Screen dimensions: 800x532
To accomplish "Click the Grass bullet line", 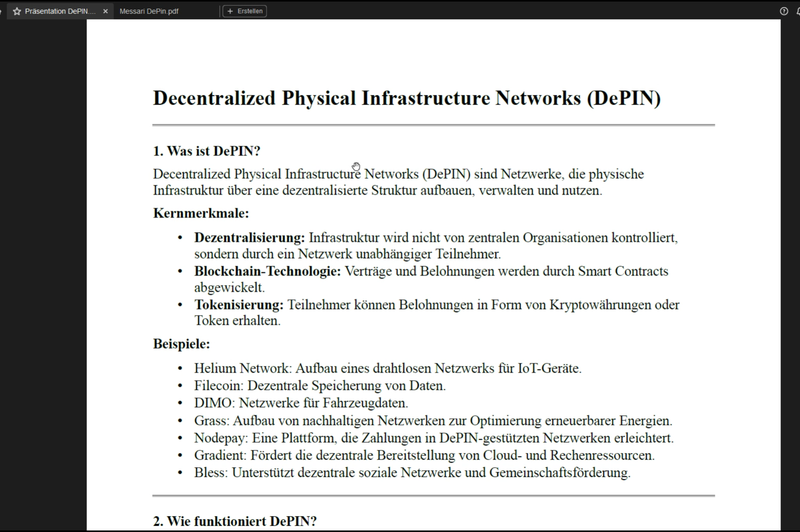I will pyautogui.click(x=433, y=421).
